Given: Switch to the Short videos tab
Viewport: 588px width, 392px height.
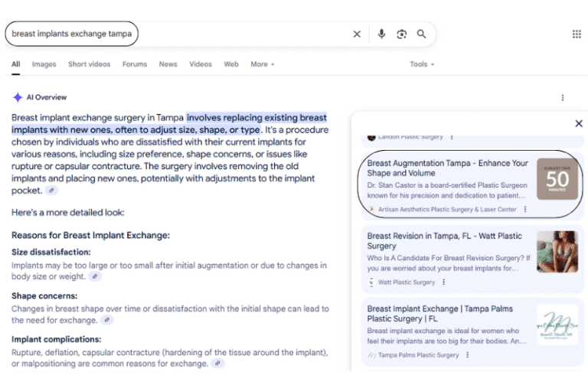Looking at the screenshot, I should (90, 64).
